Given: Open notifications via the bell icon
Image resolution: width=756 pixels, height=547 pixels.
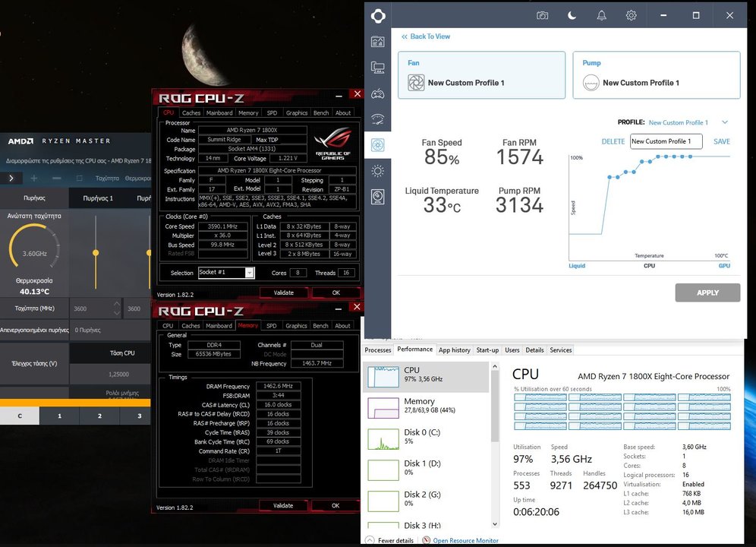Looking at the screenshot, I should (602, 15).
